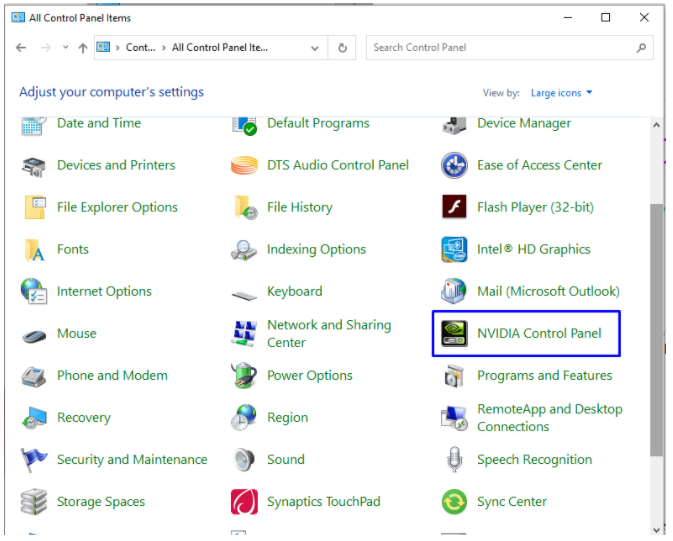Click the address bar Control Panel icon
Image resolution: width=673 pixels, height=541 pixels.
point(103,47)
